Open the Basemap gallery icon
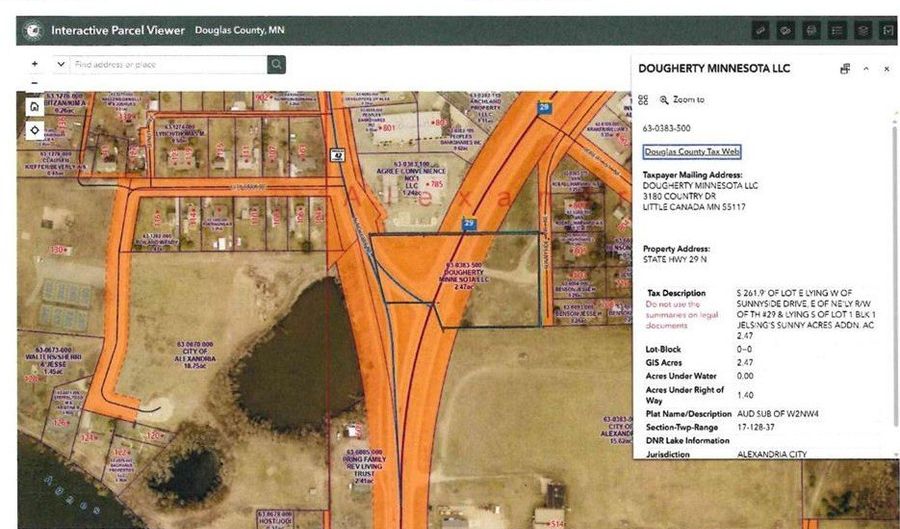900x529 pixels. pyautogui.click(x=887, y=30)
